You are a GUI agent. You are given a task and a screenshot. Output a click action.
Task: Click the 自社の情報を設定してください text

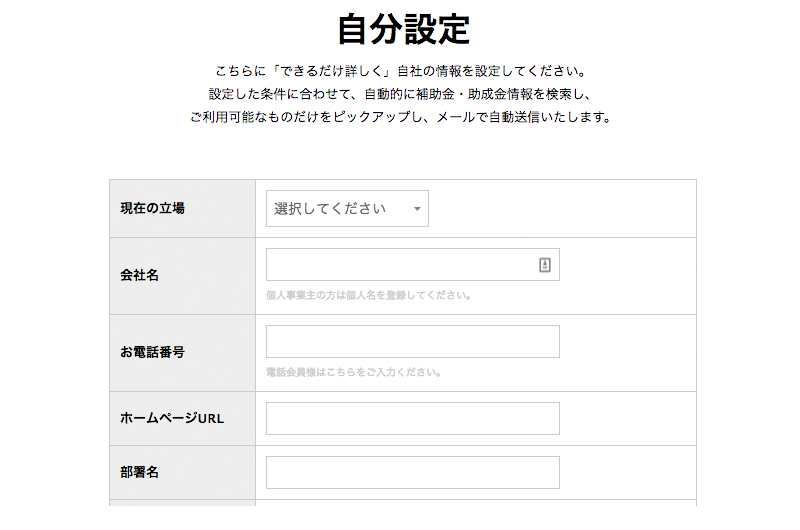coord(492,71)
